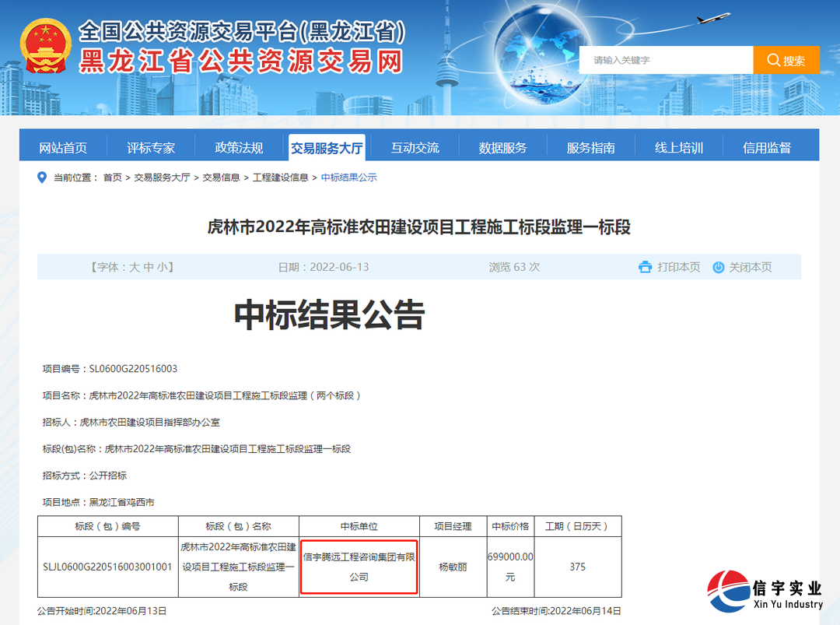Click the power icon next to 关闭本页
The width and height of the screenshot is (840, 625).
pos(719,267)
